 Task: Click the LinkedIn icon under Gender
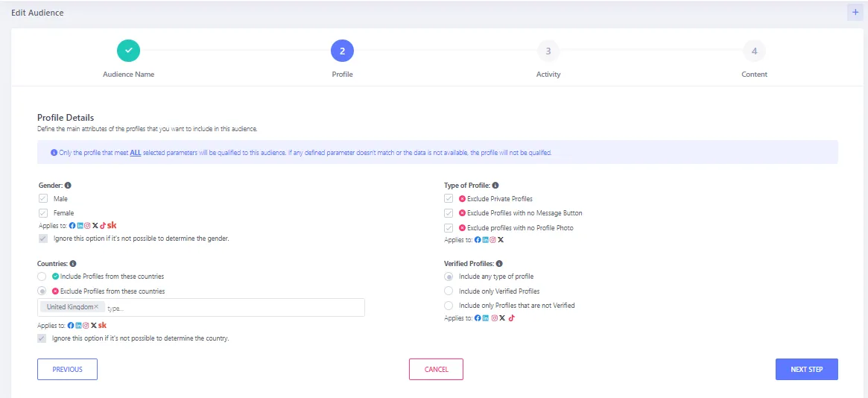tap(80, 225)
